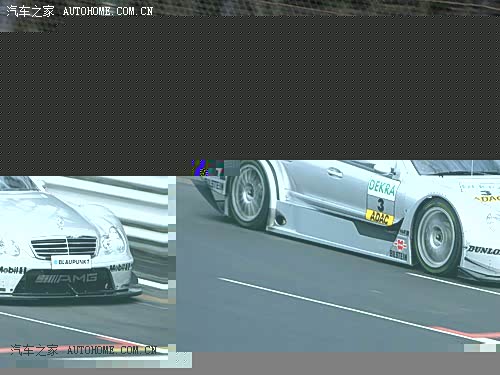Click the front wheel with green tire stripe
Image resolution: width=500 pixels, height=375 pixels.
coord(437,236)
